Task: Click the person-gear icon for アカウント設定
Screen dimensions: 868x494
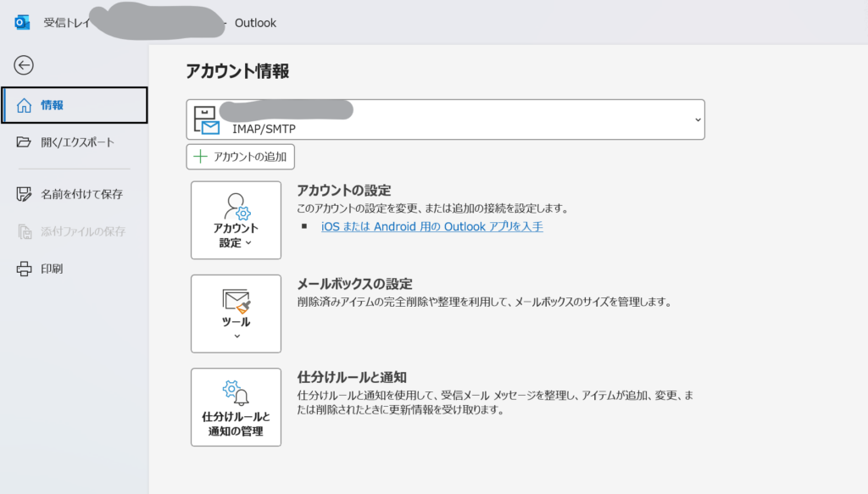Action: click(x=236, y=207)
